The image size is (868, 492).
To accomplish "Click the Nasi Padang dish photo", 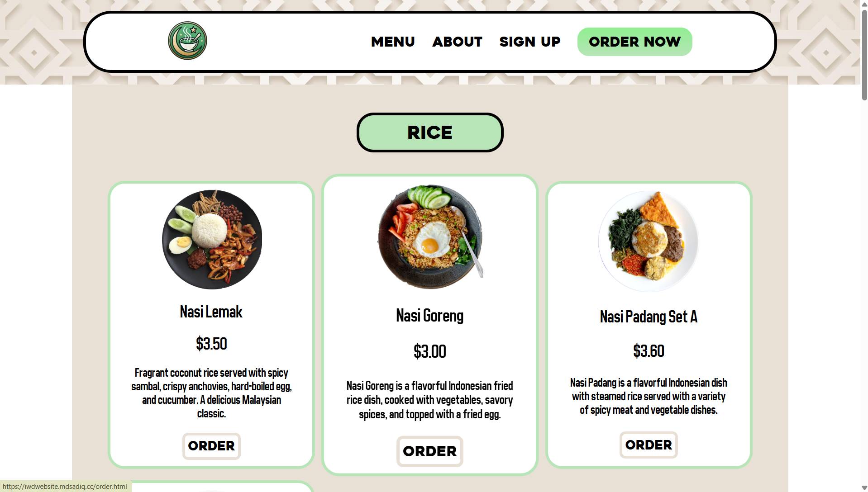I will point(649,241).
